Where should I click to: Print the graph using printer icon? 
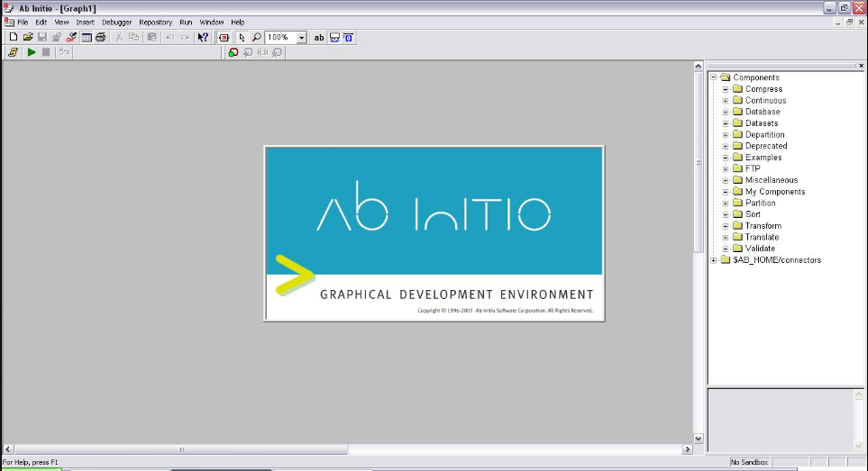(101, 37)
